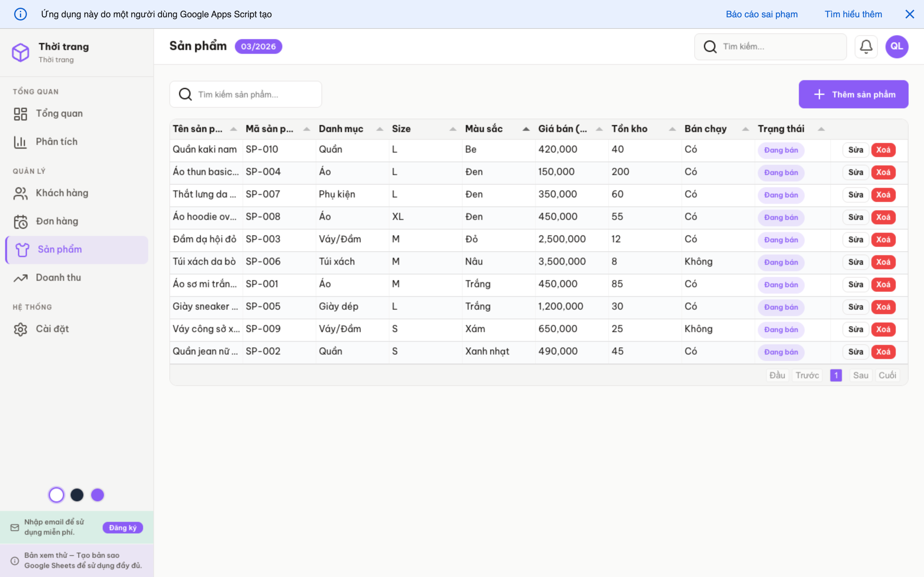Select the Sản phẩm shirt icon in sidebar
The width and height of the screenshot is (924, 577).
click(22, 250)
